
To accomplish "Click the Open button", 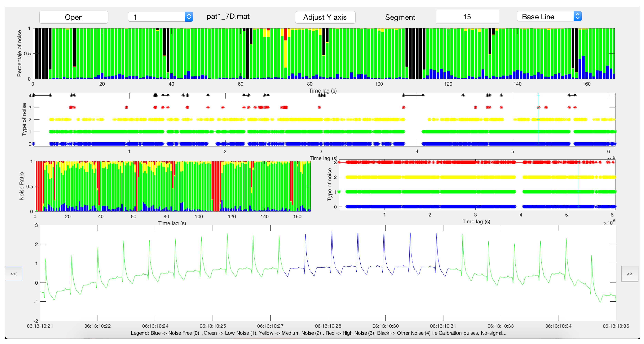I will tap(74, 17).
